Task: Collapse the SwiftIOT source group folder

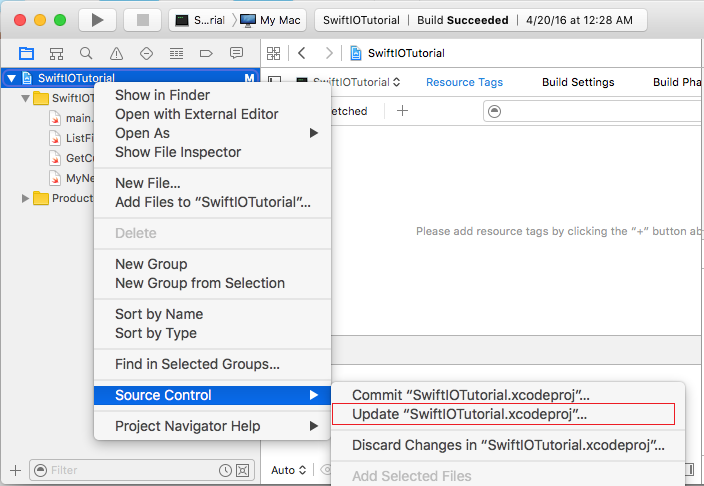Action: coord(26,98)
